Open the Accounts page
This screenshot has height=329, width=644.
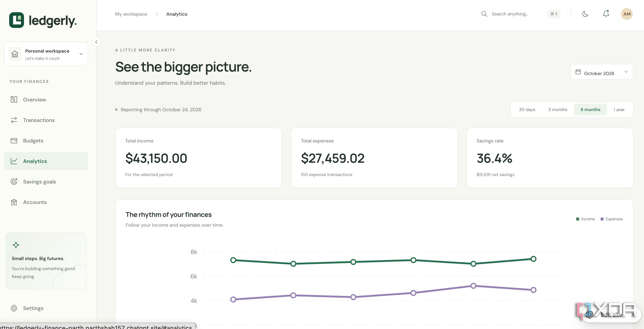46,202
